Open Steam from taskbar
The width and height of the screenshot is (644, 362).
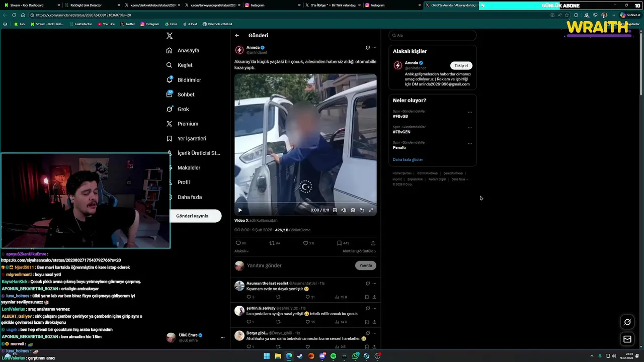[300, 356]
